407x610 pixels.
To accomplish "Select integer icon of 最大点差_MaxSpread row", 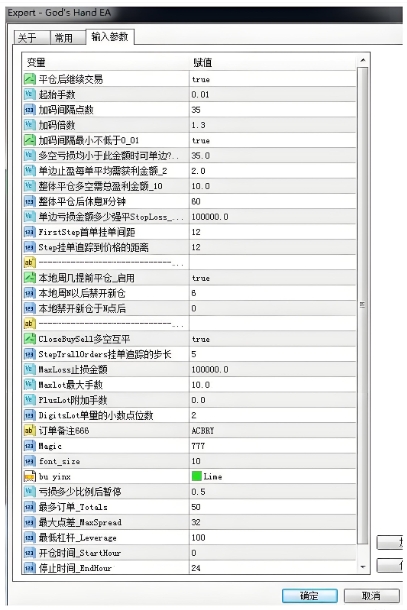I will (x=30, y=522).
